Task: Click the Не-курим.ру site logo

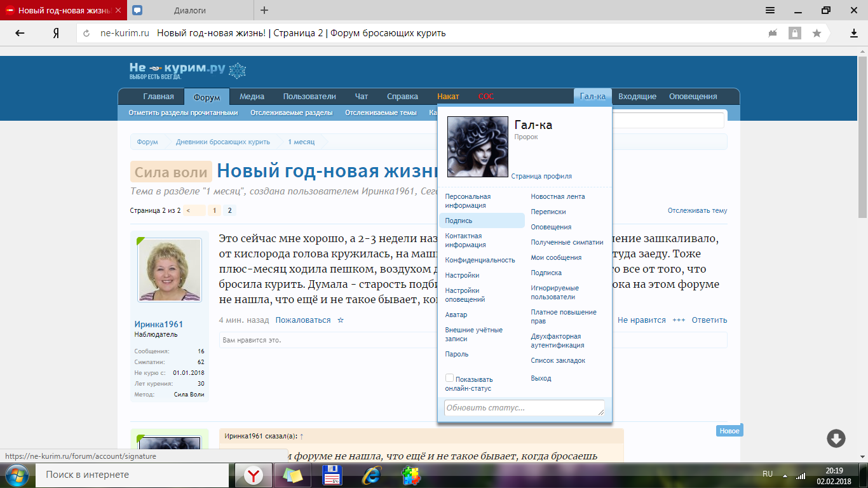Action: 187,71
